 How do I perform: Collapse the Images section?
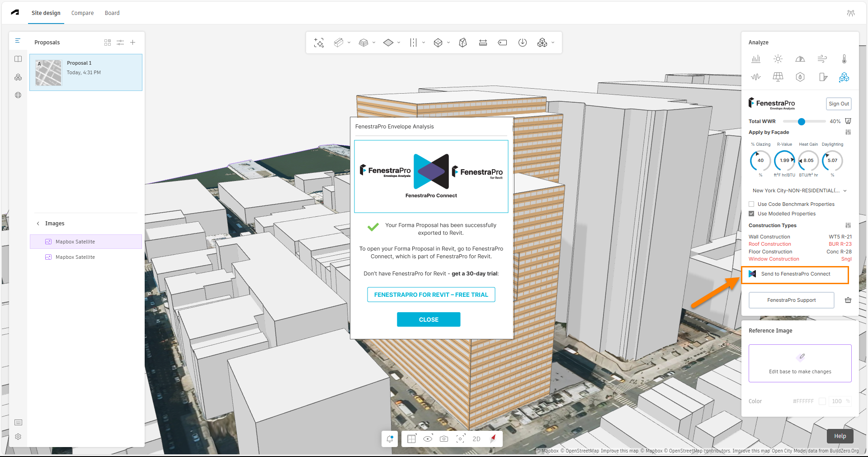click(38, 224)
